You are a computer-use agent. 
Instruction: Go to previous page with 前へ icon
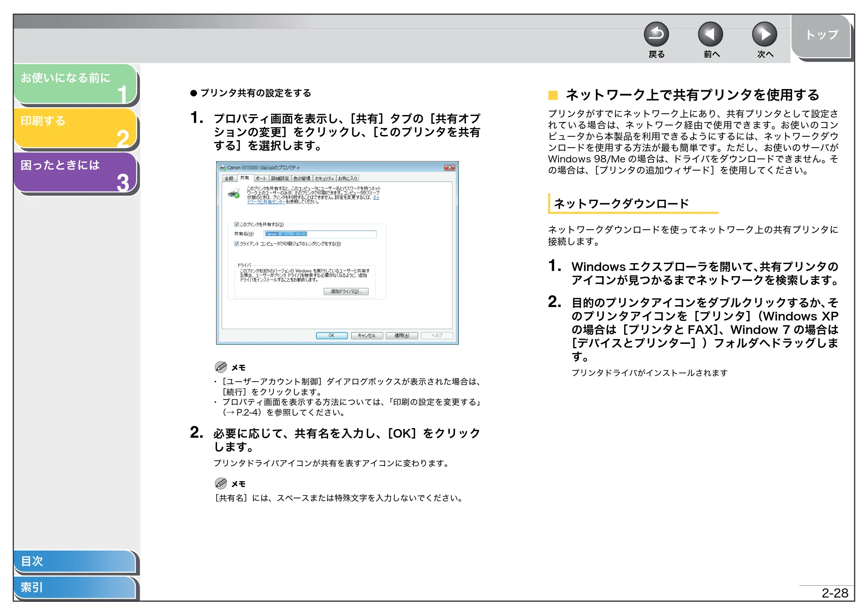710,34
